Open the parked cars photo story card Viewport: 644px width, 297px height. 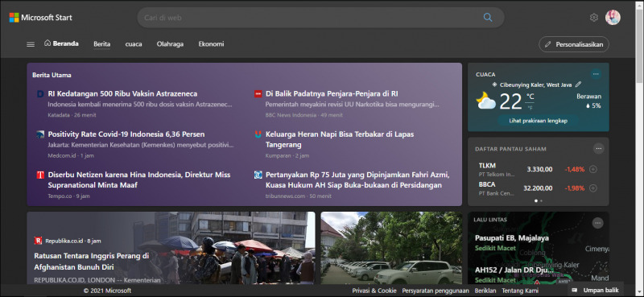pos(391,248)
